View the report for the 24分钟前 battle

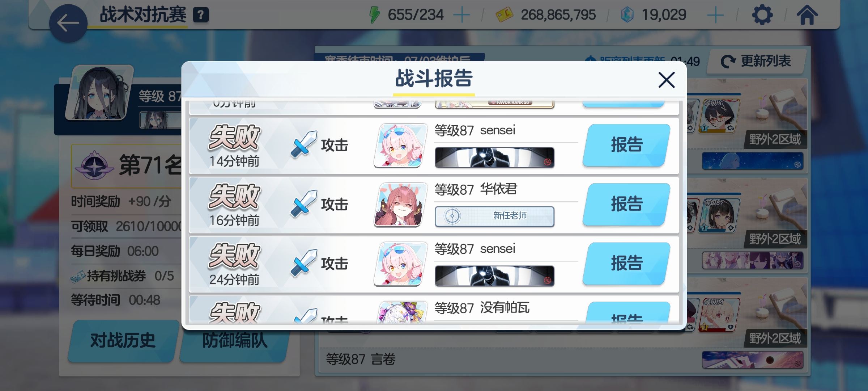(x=627, y=263)
